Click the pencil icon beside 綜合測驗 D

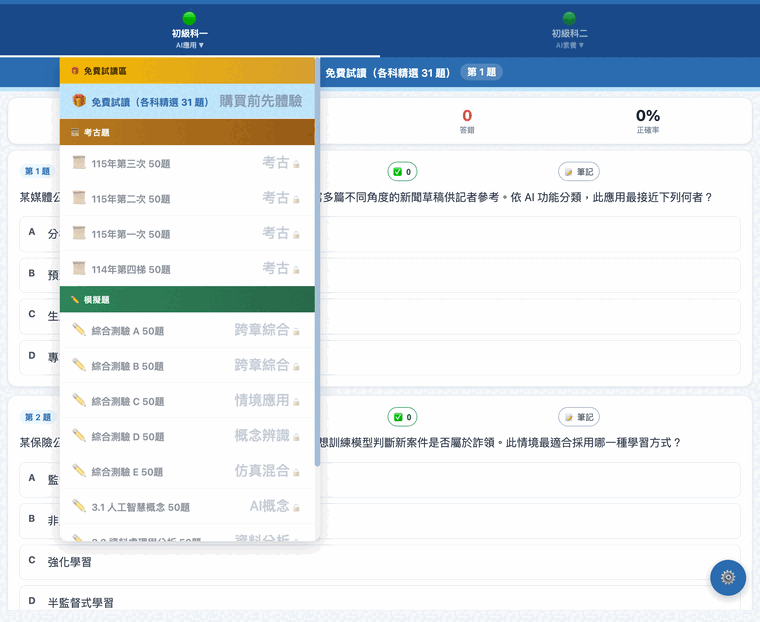pyautogui.click(x=79, y=435)
